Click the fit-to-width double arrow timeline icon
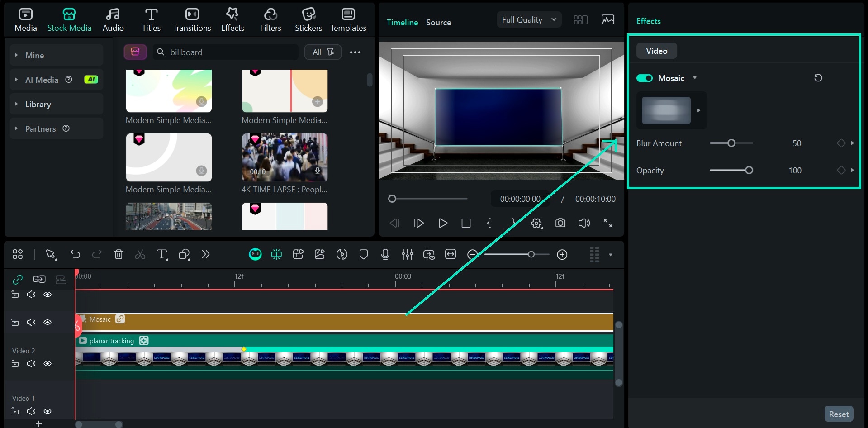This screenshot has width=868, height=428. (x=451, y=254)
